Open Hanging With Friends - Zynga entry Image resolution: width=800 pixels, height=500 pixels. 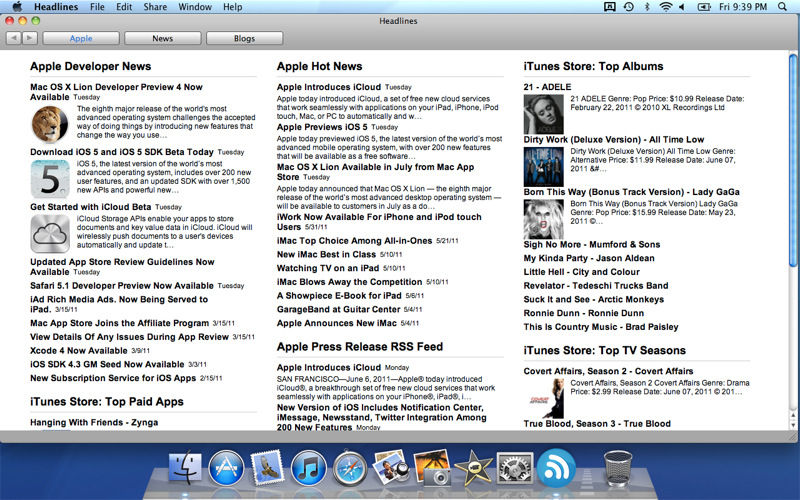(94, 422)
